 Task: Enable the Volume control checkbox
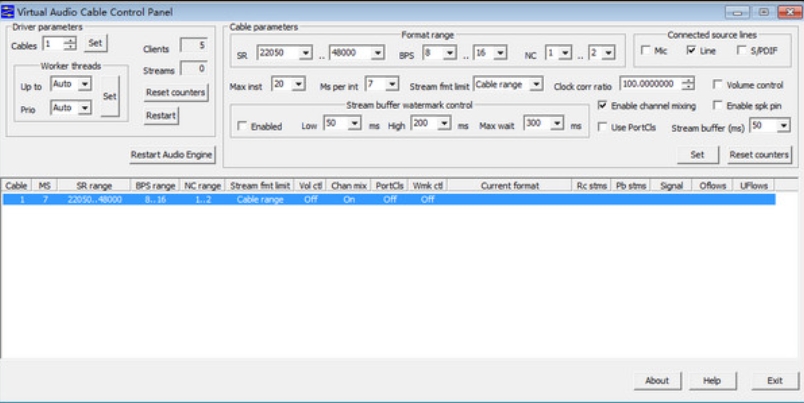(718, 85)
